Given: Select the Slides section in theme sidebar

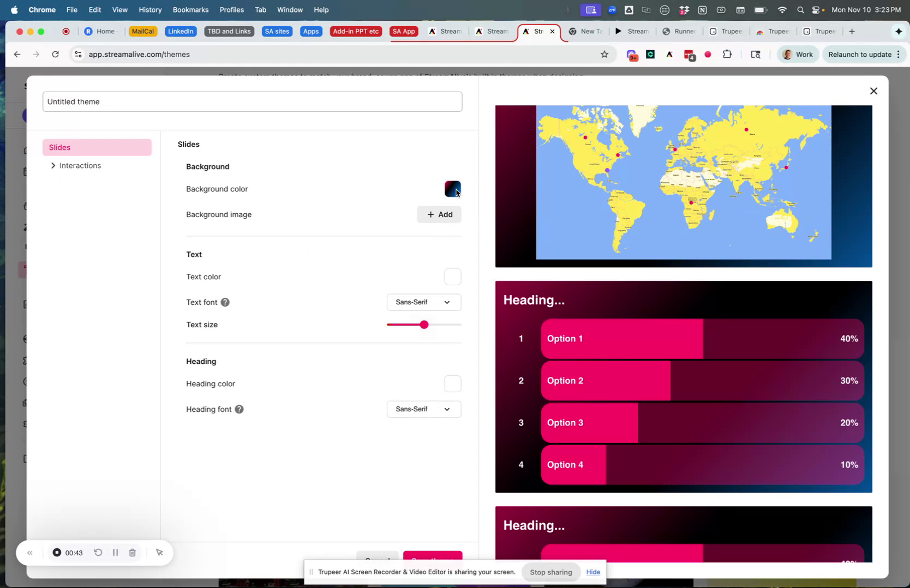Looking at the screenshot, I should click(x=97, y=147).
